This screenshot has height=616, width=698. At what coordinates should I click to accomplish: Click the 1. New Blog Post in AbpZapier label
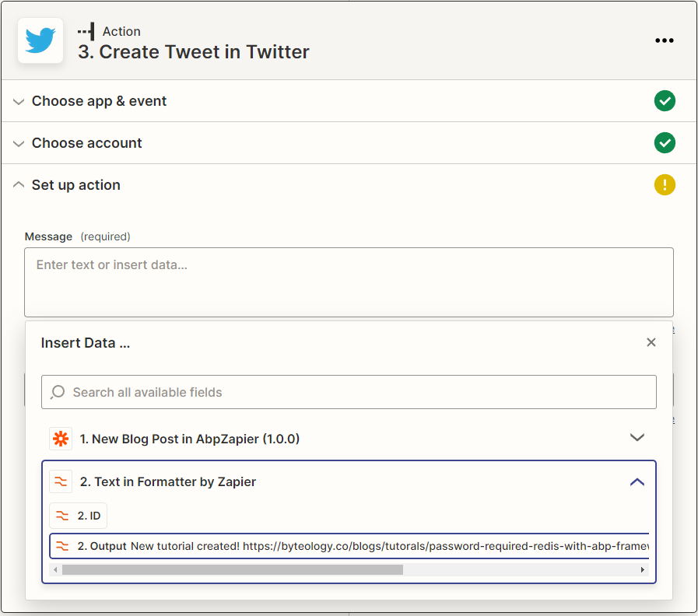(189, 439)
